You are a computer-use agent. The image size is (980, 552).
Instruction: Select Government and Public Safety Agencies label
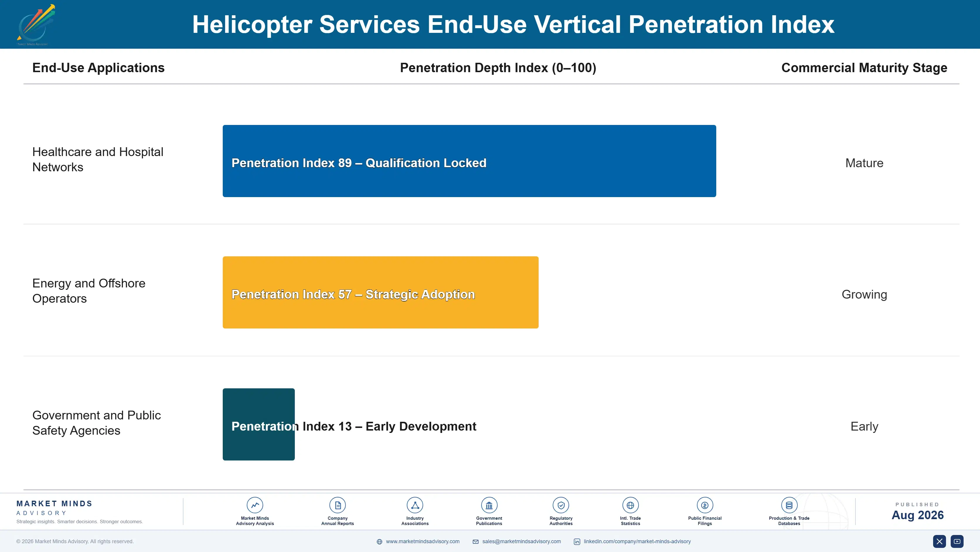pos(97,423)
